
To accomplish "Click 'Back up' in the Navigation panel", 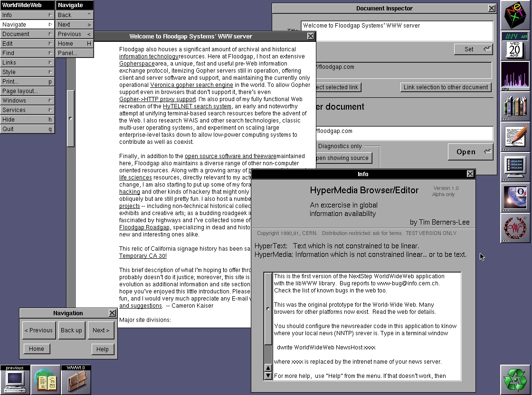I will [71, 330].
